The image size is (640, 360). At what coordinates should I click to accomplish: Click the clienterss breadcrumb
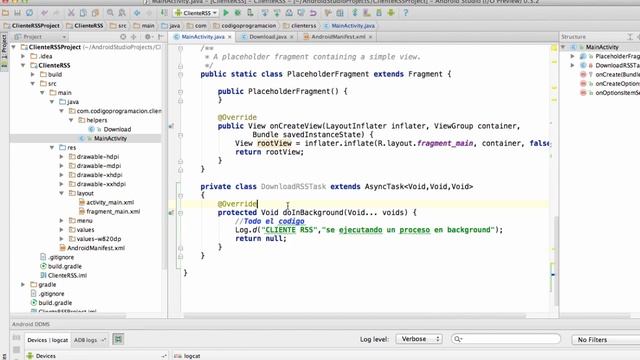pyautogui.click(x=300, y=26)
